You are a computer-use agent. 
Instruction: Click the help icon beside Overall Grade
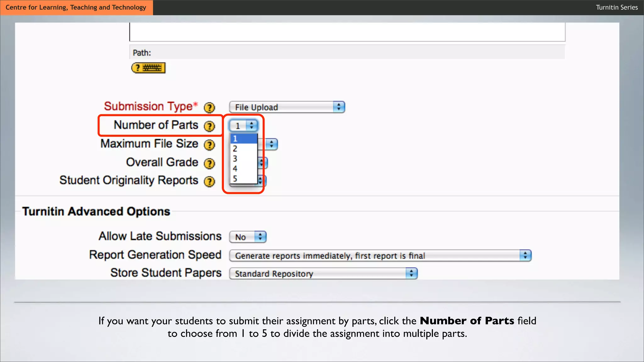[x=209, y=163]
